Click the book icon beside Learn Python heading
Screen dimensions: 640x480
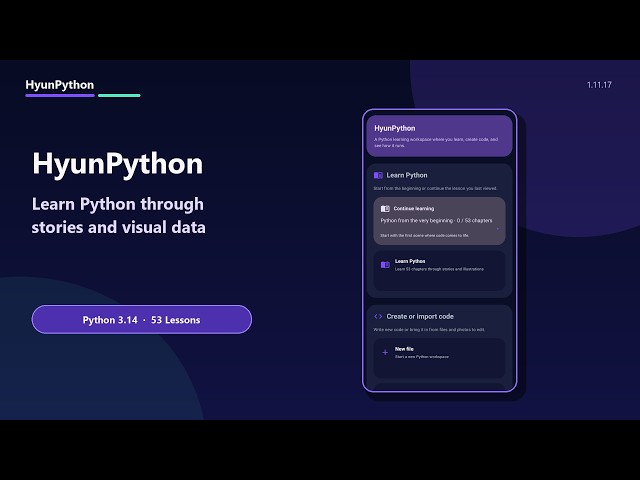[378, 175]
